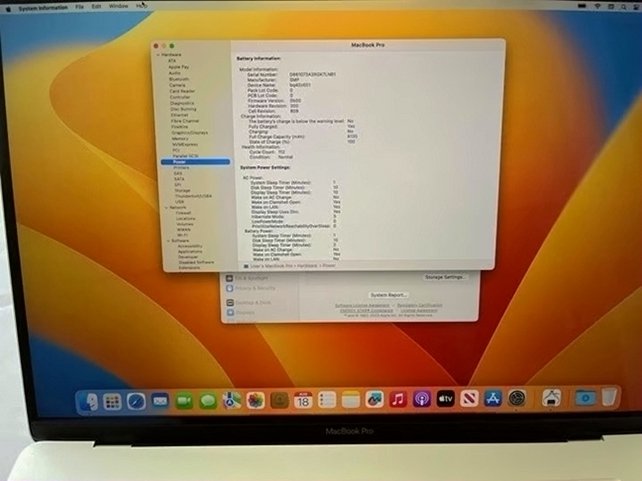Viewport: 642px width, 481px height.
Task: Open the Apple TV app in the Dock
Action: 445,399
